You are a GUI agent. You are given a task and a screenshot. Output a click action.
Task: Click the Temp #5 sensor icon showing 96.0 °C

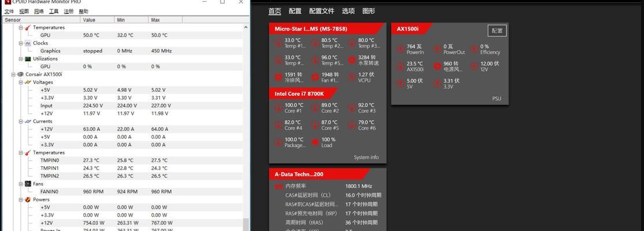point(315,60)
